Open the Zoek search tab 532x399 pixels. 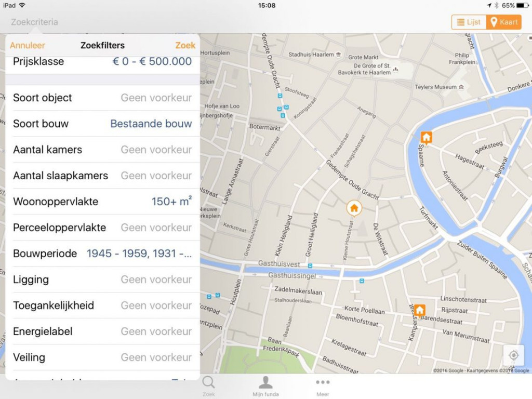pos(208,386)
